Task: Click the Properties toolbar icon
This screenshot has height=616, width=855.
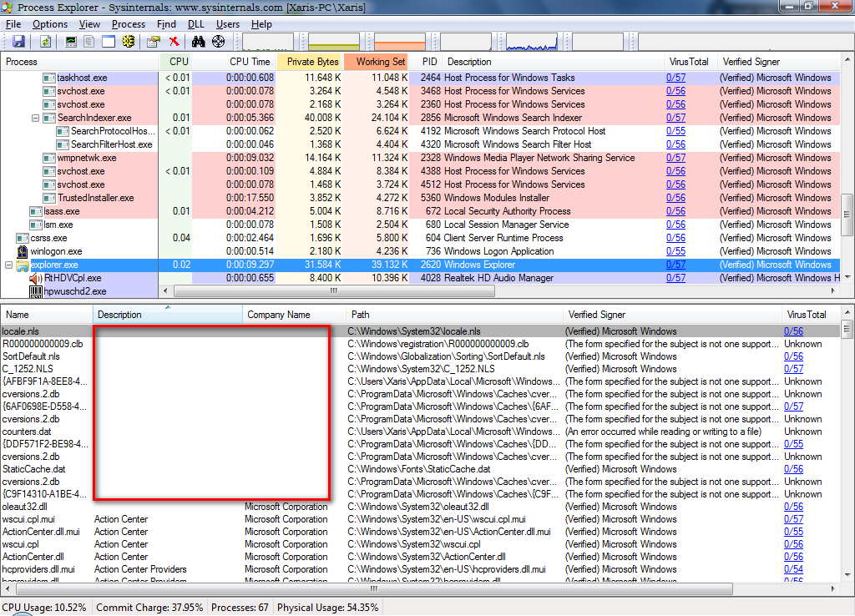Action: [153, 42]
